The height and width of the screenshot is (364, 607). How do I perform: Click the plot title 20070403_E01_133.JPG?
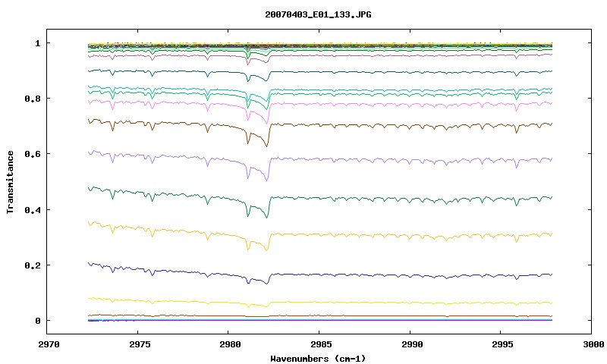(318, 14)
